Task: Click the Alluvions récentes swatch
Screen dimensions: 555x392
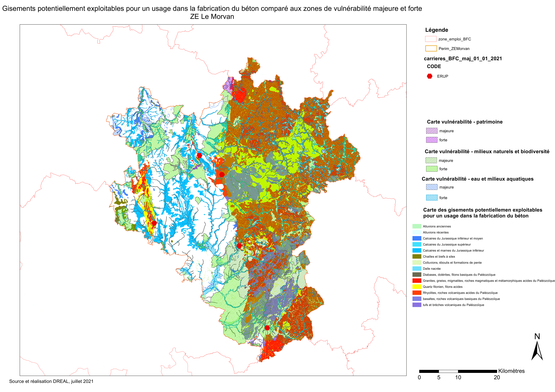Action: click(x=417, y=232)
